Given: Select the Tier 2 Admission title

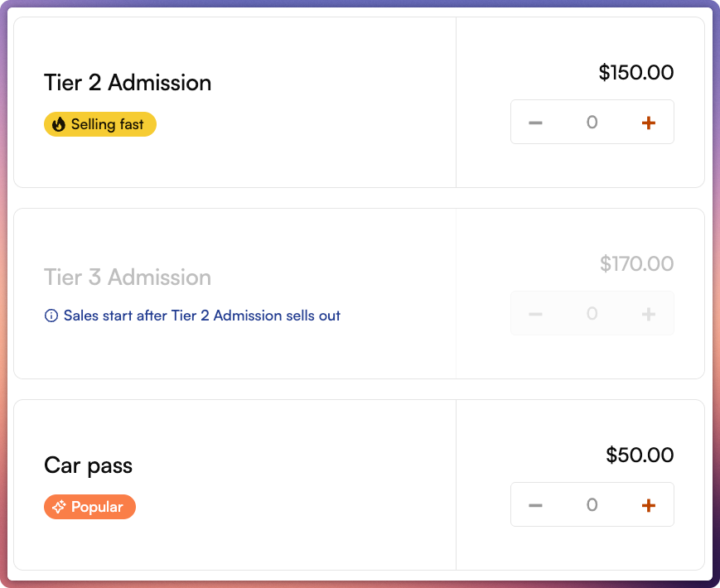Looking at the screenshot, I should click(x=128, y=83).
